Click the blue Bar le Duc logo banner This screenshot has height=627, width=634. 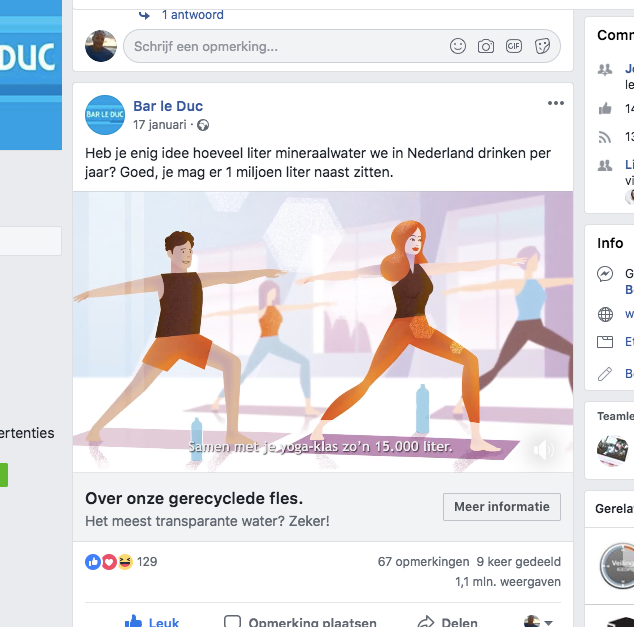(31, 75)
